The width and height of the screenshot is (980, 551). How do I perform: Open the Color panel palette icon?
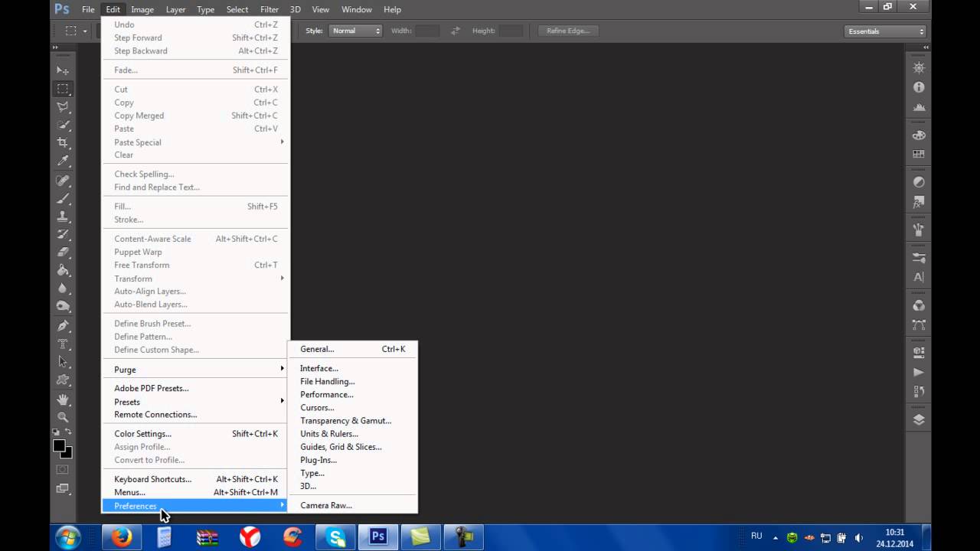point(919,135)
